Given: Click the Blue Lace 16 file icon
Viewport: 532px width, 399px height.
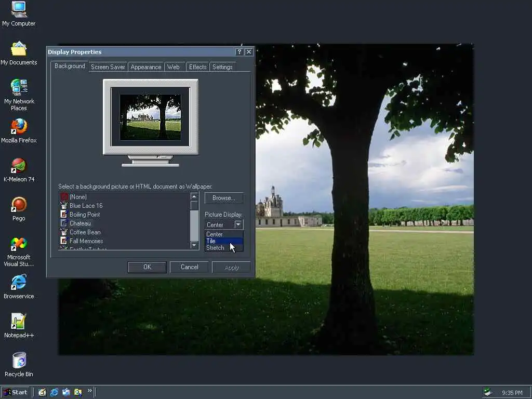Looking at the screenshot, I should [64, 206].
